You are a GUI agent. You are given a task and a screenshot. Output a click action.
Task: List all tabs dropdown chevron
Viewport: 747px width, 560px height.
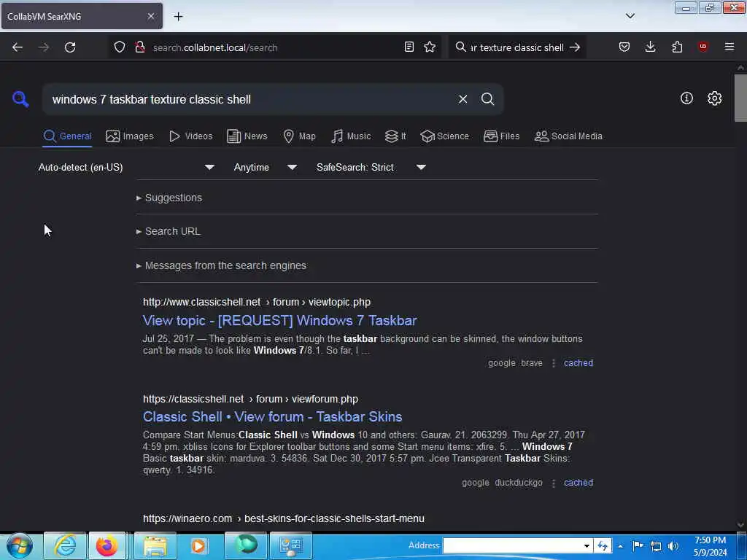click(630, 16)
